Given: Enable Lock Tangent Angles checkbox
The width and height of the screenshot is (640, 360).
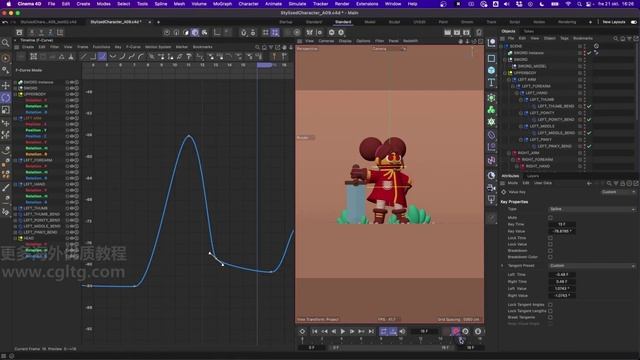Looking at the screenshot, I should 550,304.
